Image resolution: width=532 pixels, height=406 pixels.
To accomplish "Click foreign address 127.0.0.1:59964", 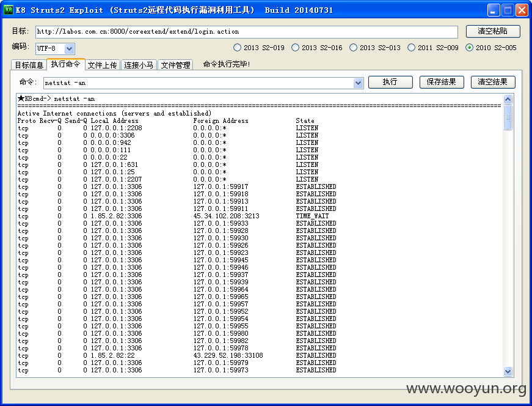I will coord(221,289).
